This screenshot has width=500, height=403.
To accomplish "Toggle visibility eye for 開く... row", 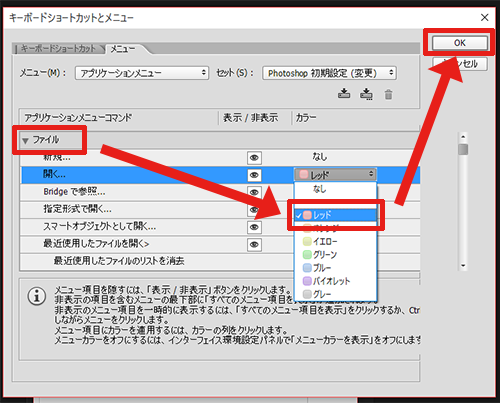I will click(254, 175).
